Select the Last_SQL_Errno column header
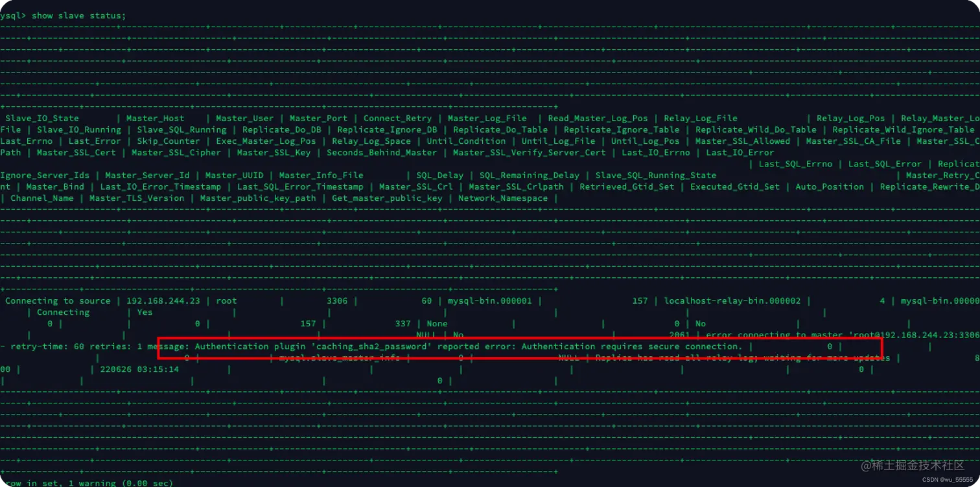980x487 pixels. point(795,164)
